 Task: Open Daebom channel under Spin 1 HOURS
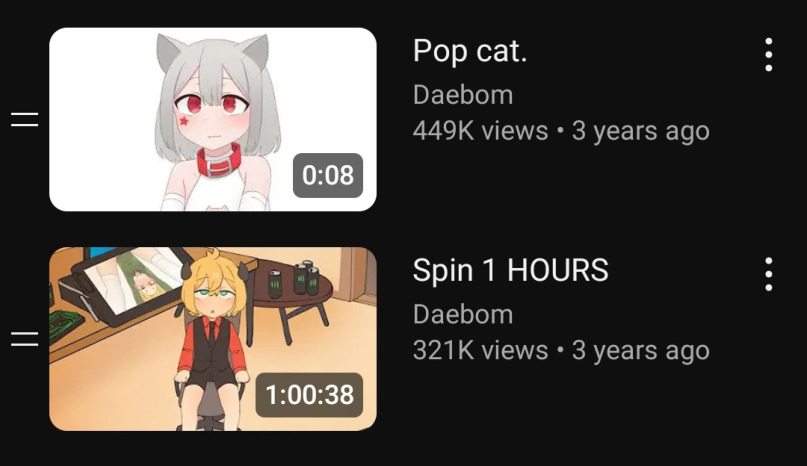click(463, 314)
